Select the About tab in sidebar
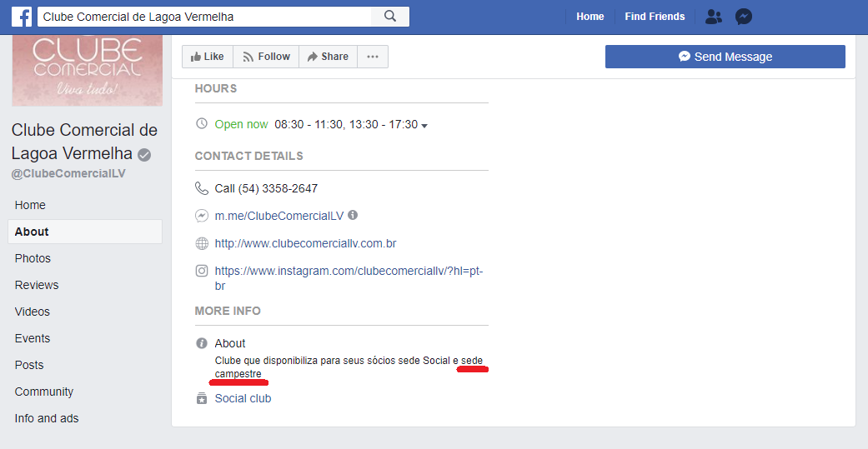Image resolution: width=868 pixels, height=449 pixels. pyautogui.click(x=85, y=232)
